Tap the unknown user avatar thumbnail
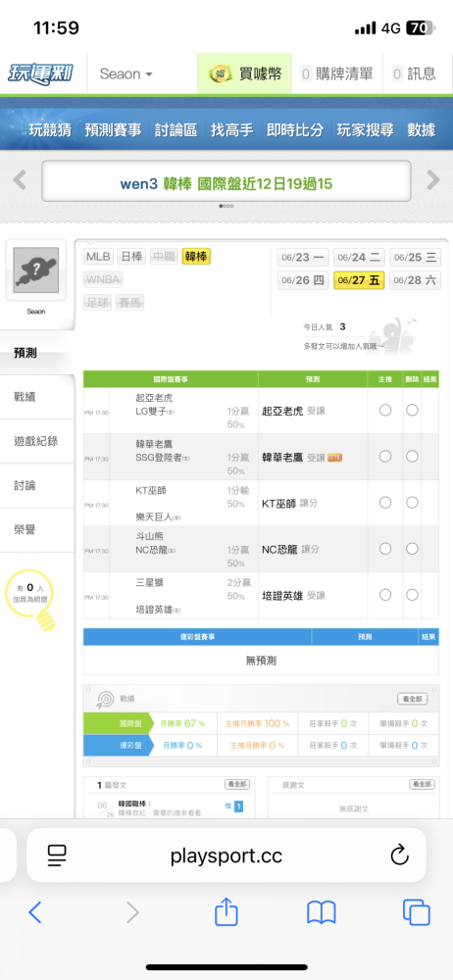This screenshot has width=453, height=980. coord(35,270)
